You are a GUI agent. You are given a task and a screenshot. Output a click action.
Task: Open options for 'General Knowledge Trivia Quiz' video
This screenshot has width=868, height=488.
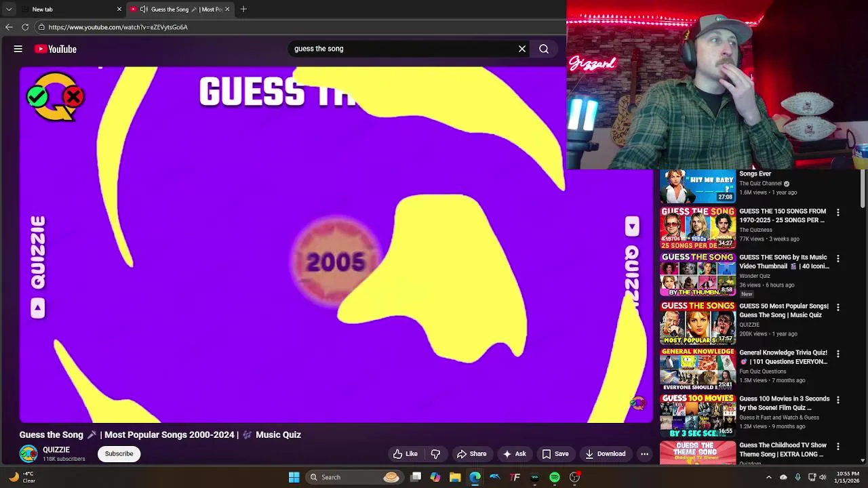[x=838, y=354]
